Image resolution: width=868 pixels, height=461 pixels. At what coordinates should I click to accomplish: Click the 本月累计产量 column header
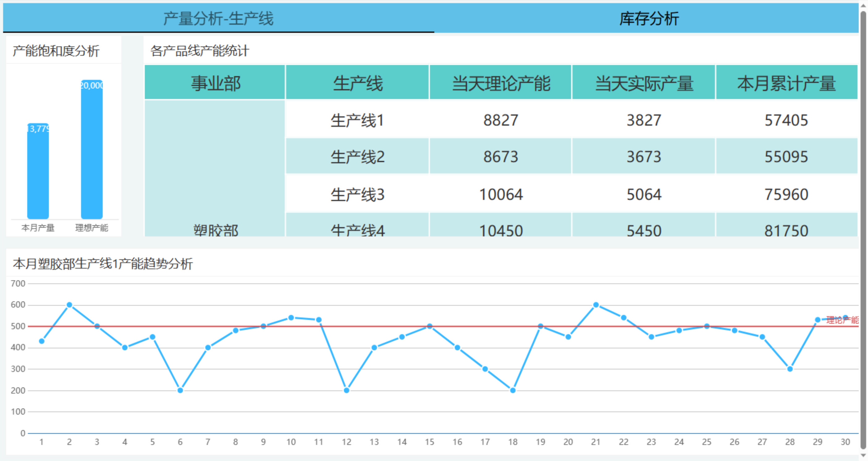(786, 83)
